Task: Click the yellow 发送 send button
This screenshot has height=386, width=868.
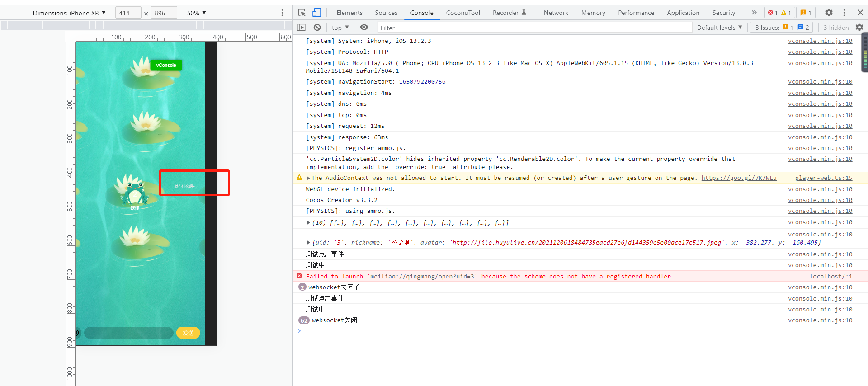Action: pos(188,333)
